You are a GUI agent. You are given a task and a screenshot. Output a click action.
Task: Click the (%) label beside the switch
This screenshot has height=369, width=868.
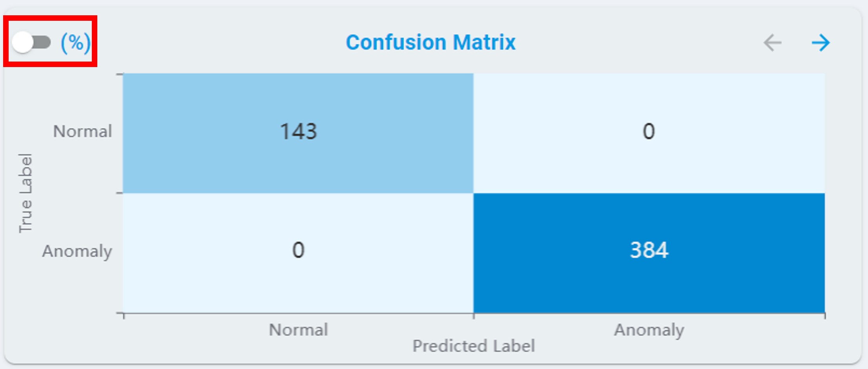(75, 42)
